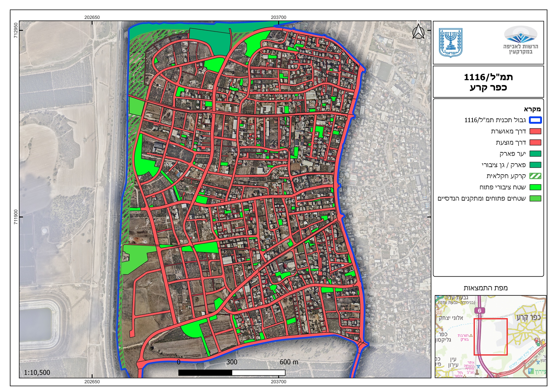Click the north arrow compass icon
The width and height of the screenshot is (554, 392).
(x=418, y=32)
